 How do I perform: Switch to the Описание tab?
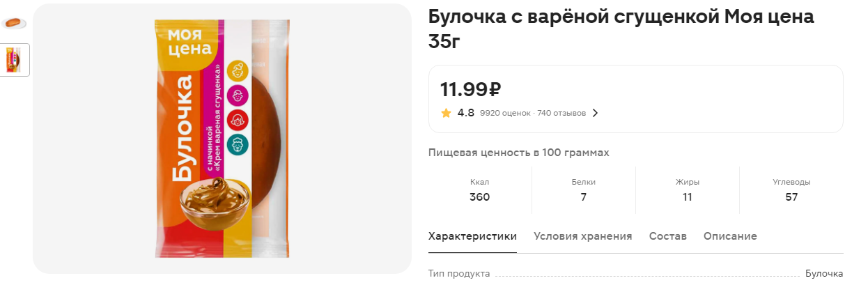coord(730,236)
